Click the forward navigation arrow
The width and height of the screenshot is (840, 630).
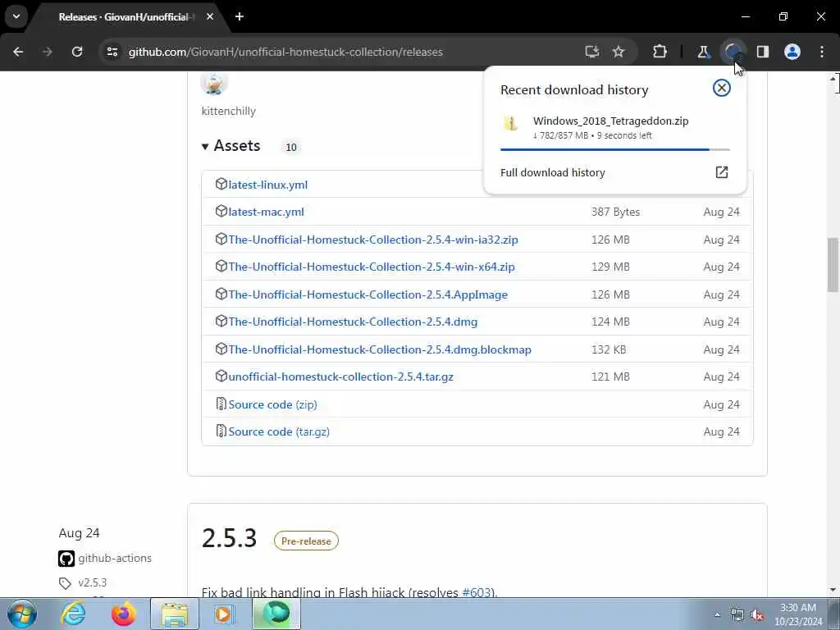(47, 52)
